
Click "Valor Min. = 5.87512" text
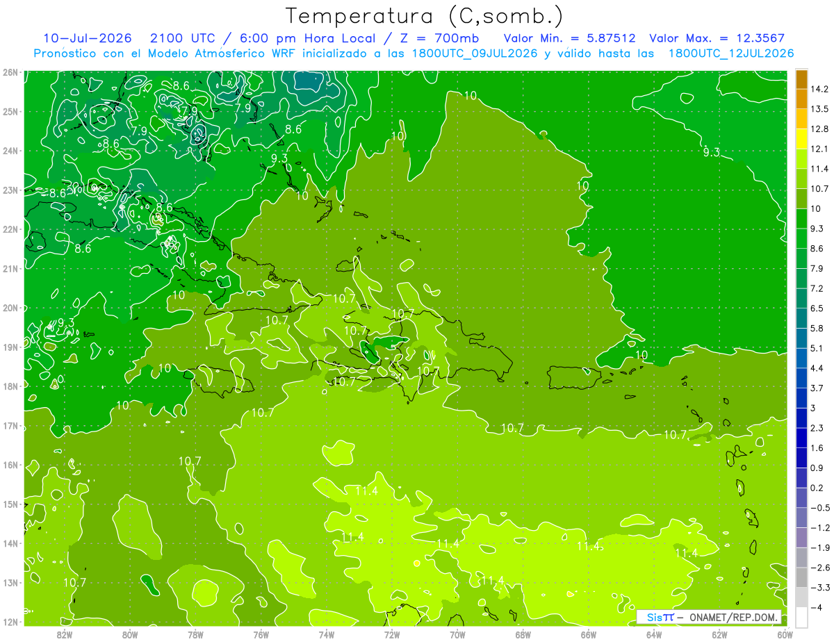point(569,38)
